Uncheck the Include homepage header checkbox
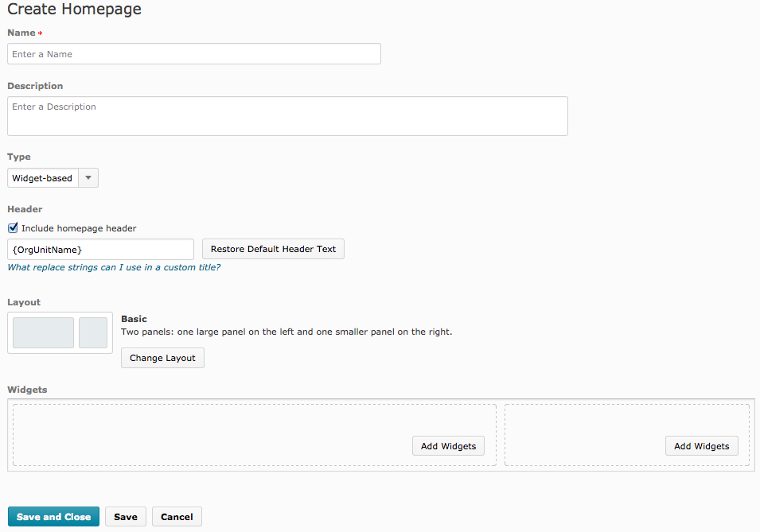The width and height of the screenshot is (760, 532). pos(13,228)
